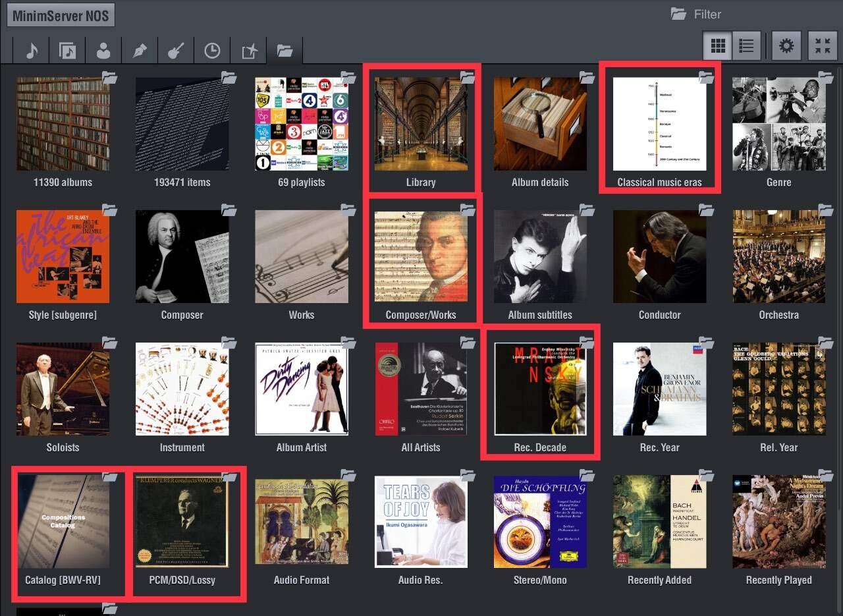This screenshot has width=843, height=616.
Task: Open Rec. Decade Mravinsky thumbnail
Action: (540, 389)
